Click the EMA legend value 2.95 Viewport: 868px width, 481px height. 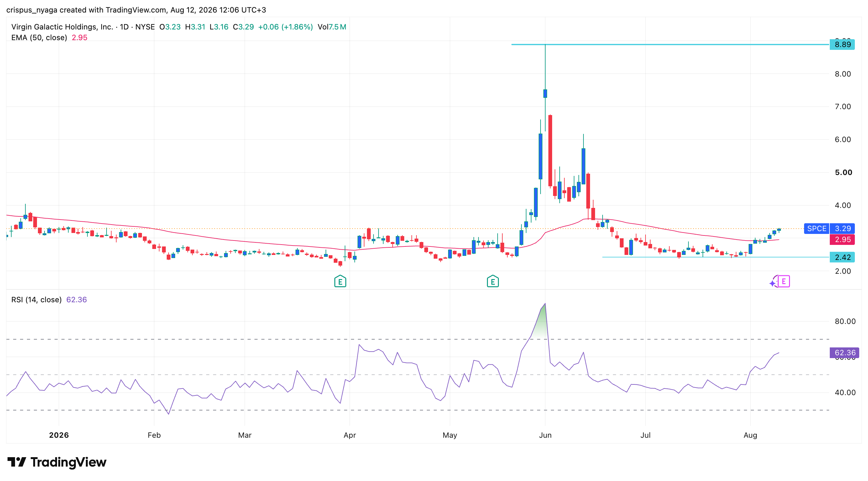pyautogui.click(x=80, y=38)
